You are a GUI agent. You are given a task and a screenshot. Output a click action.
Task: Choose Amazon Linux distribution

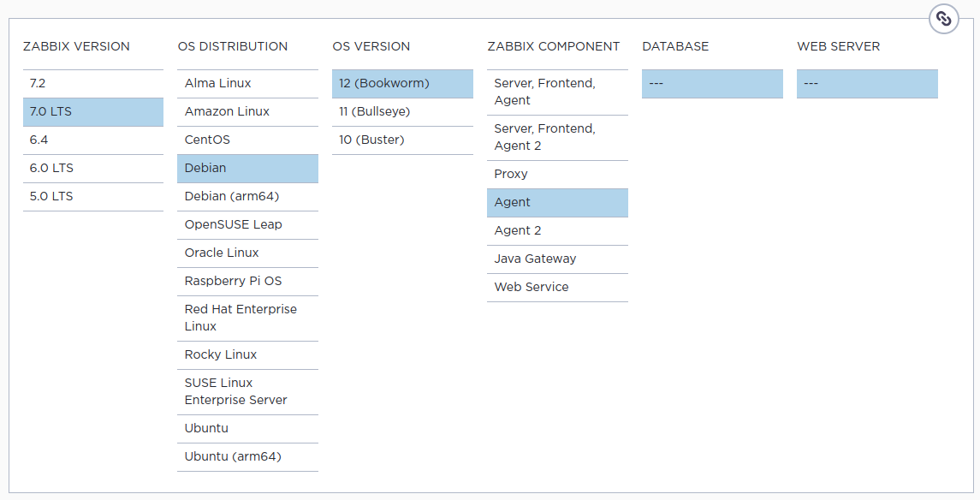(247, 111)
